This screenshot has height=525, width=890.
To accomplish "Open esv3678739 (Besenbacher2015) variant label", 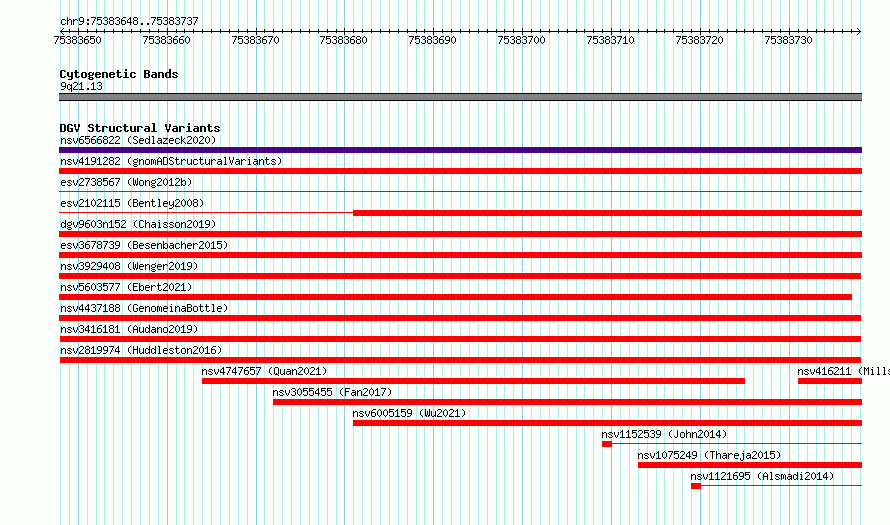I will [x=144, y=245].
